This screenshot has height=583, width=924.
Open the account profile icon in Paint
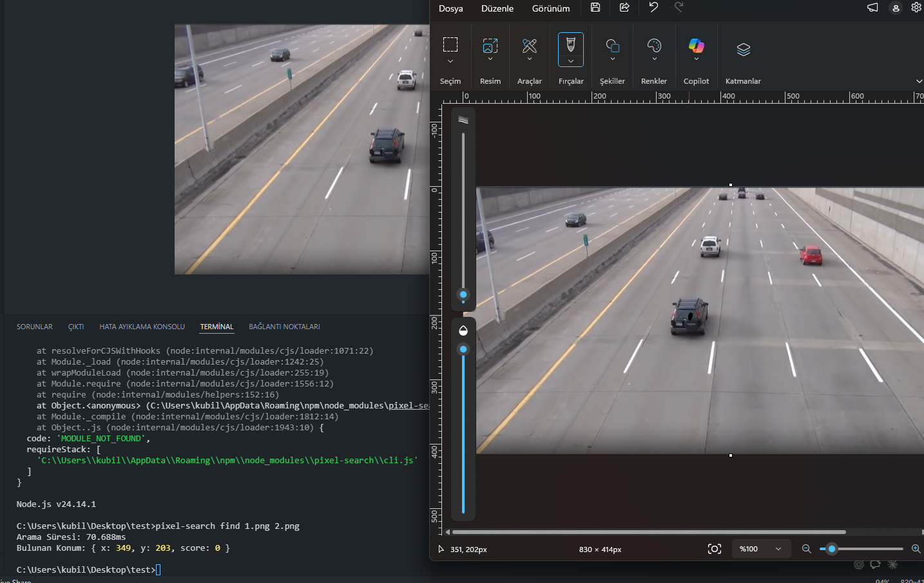pyautogui.click(x=896, y=8)
